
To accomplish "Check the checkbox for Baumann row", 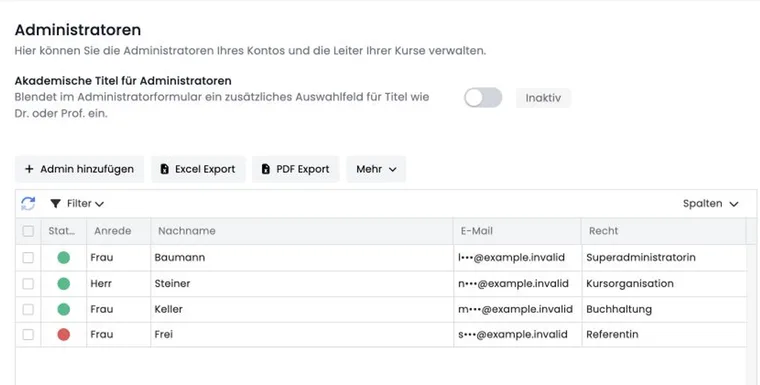I will point(28,258).
